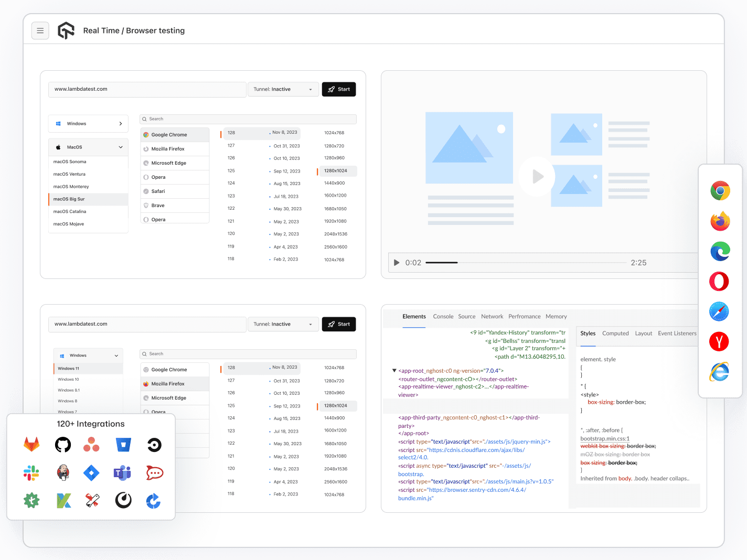This screenshot has height=560, width=747.
Task: Open the top Tunnel: Inactive dropdown
Action: click(x=283, y=90)
